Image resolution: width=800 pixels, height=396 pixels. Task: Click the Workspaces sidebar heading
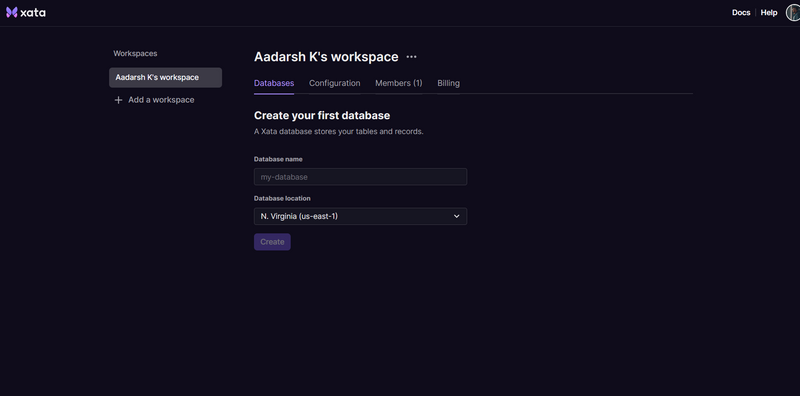[135, 53]
